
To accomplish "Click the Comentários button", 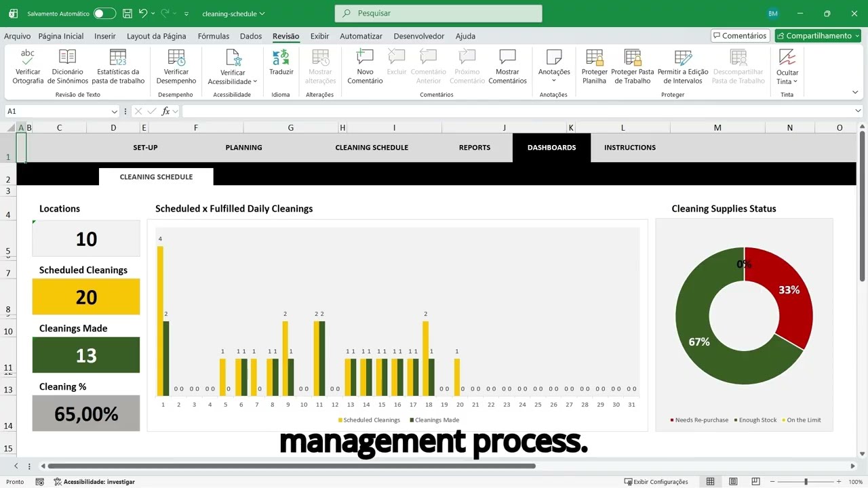I will (740, 36).
